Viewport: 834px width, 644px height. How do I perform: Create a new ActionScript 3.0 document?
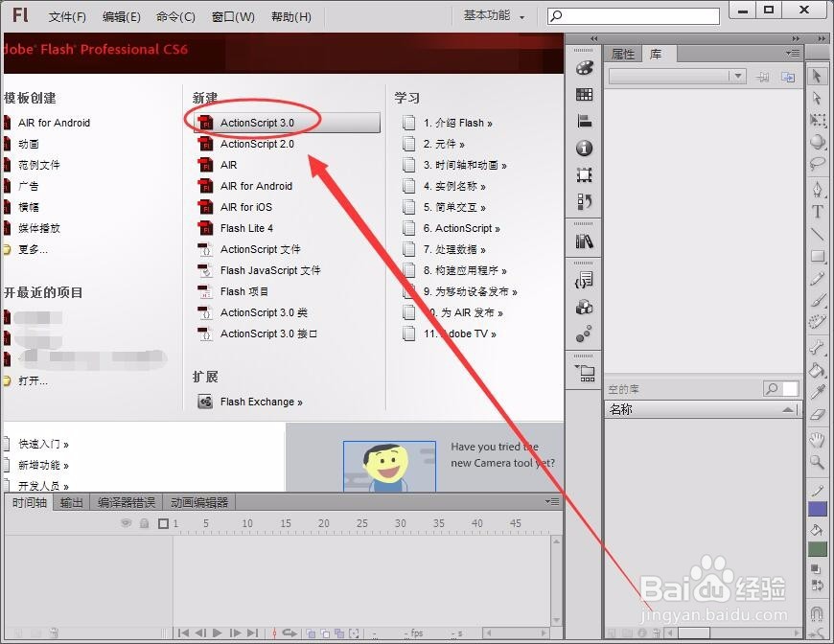[x=288, y=123]
